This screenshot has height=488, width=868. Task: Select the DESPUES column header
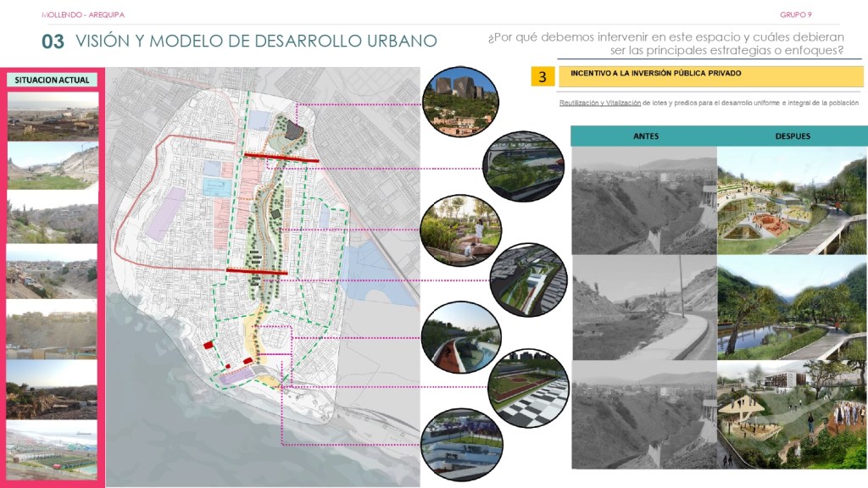(x=792, y=136)
